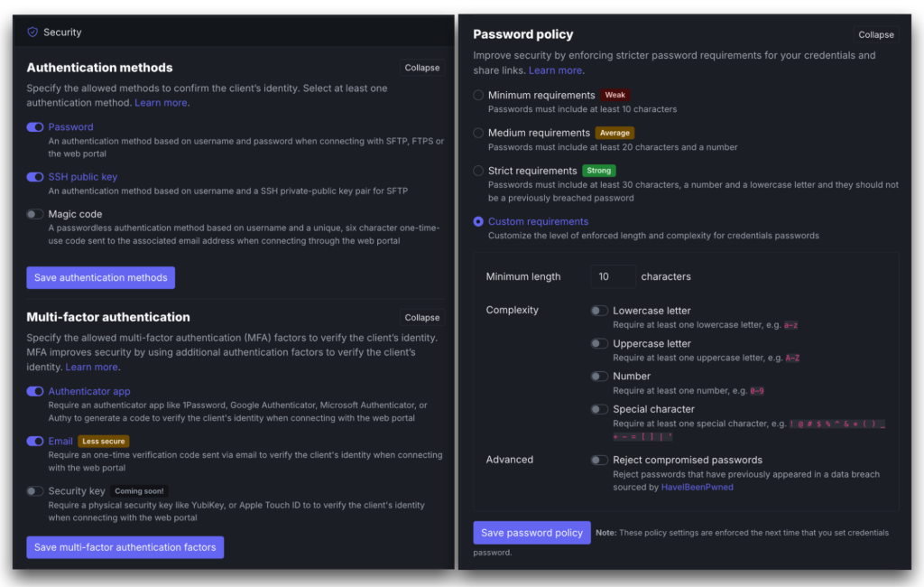Collapse the Authentication methods section
Screen dimensions: 924x587
[421, 68]
